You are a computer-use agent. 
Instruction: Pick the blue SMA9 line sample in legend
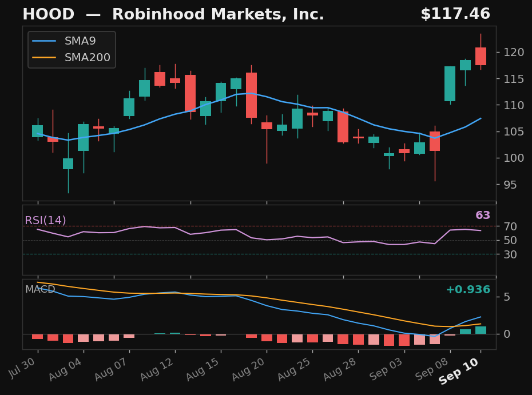[44, 41]
